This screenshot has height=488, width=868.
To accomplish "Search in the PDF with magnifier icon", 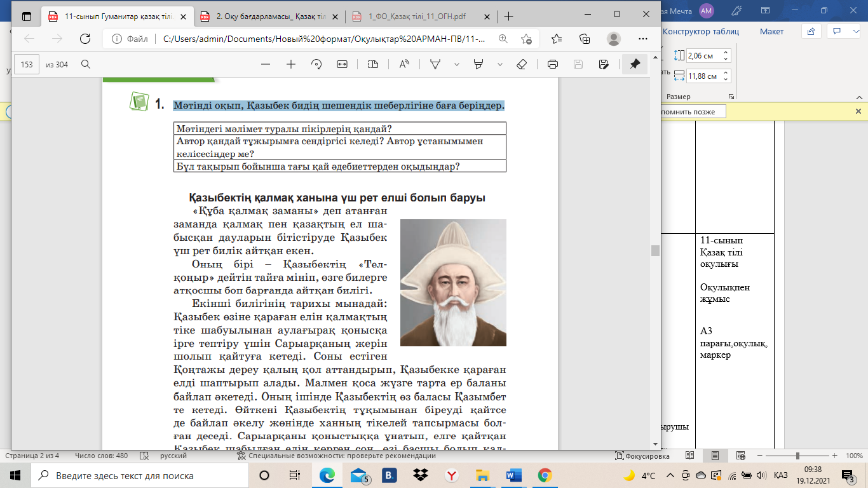I will click(x=85, y=64).
